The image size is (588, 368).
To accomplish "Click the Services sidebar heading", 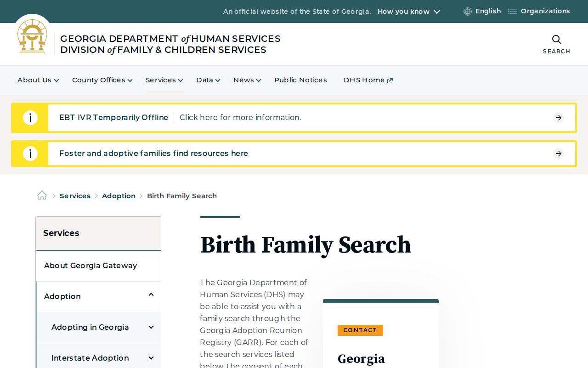I will [61, 233].
